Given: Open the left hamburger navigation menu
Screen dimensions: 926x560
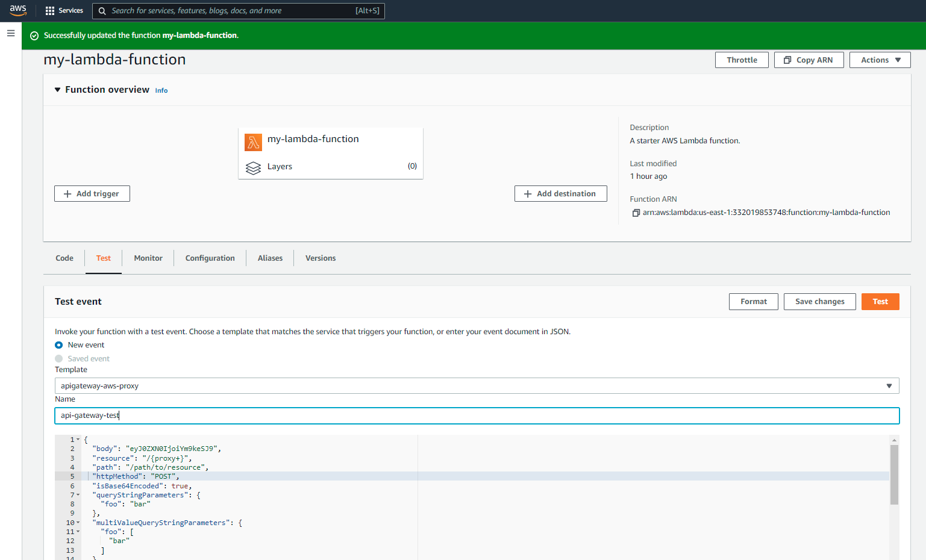Looking at the screenshot, I should point(11,33).
